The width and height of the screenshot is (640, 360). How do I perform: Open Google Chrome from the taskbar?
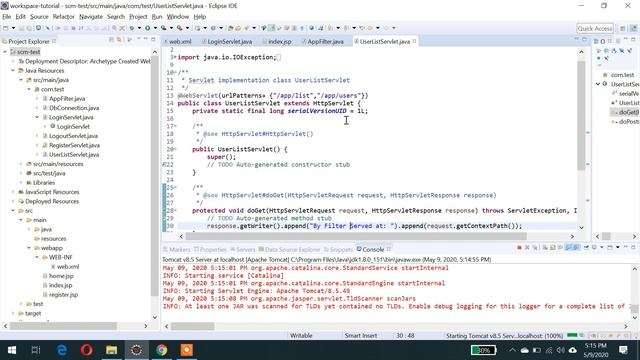tap(162, 350)
